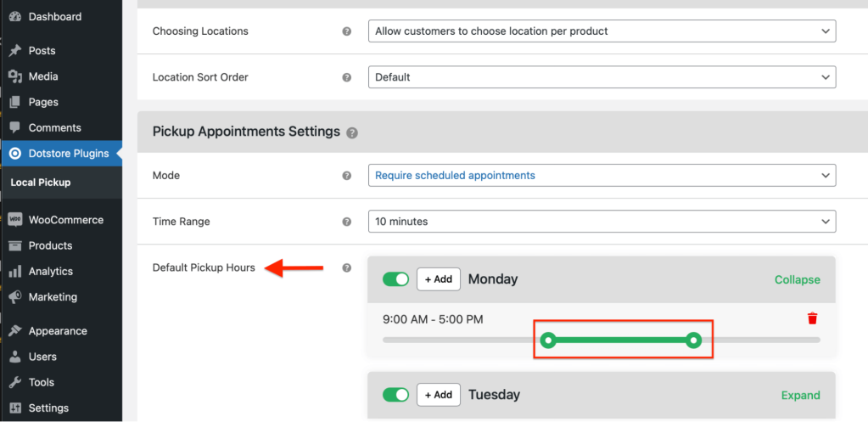Expand the Tuesday hours section
Image resolution: width=868 pixels, height=422 pixels.
pos(800,395)
